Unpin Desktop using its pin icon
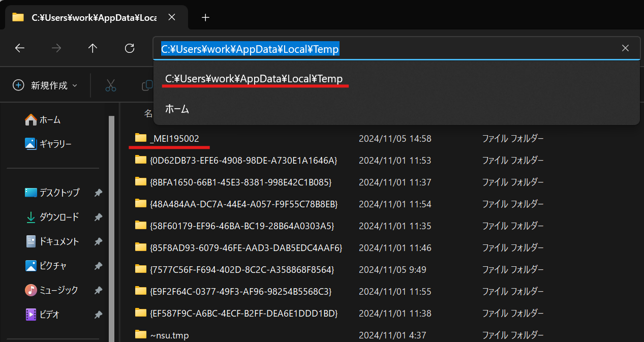This screenshot has height=342, width=644. tap(98, 193)
